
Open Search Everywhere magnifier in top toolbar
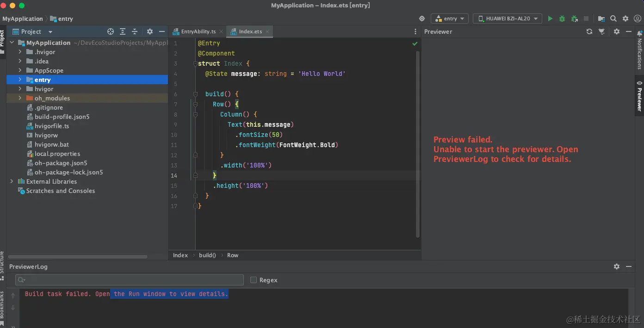tap(613, 19)
